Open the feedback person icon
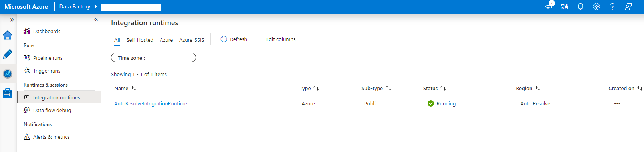Image resolution: width=644 pixels, height=152 pixels. pyautogui.click(x=628, y=6)
